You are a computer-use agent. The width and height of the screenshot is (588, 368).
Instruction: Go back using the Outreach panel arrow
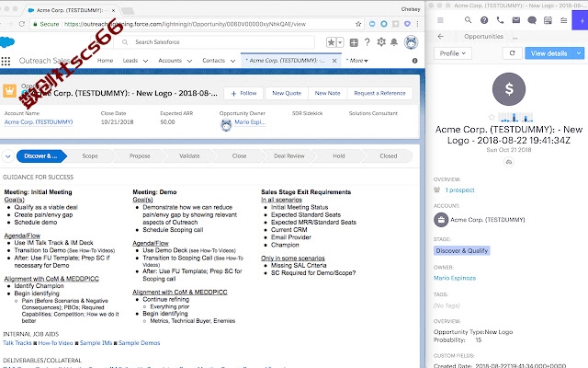pos(441,37)
